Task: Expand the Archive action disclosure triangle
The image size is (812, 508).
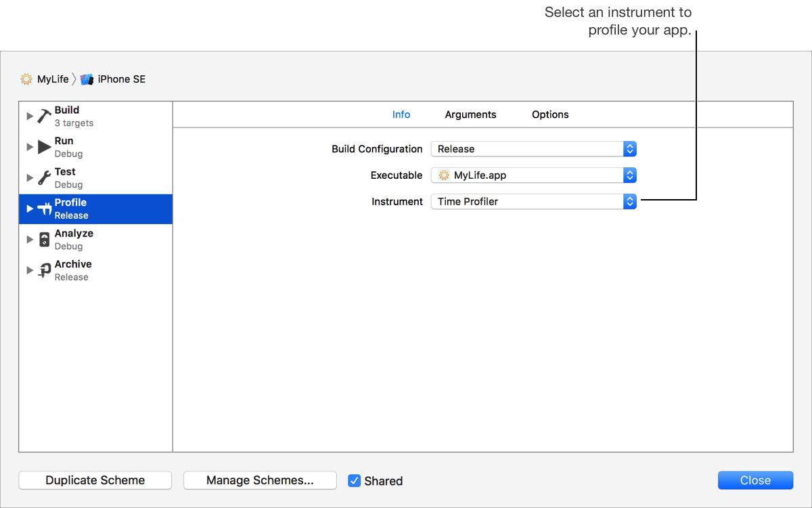Action: pos(30,270)
